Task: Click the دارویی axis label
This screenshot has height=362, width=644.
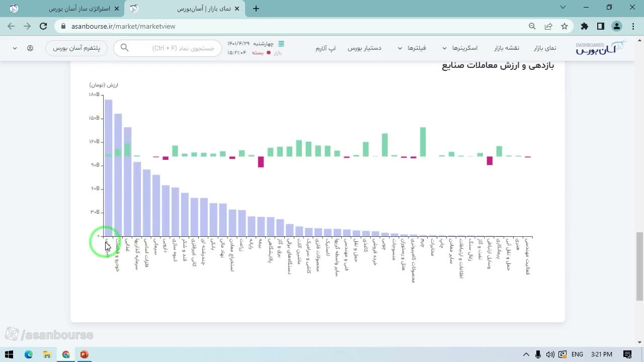Action: tap(166, 246)
